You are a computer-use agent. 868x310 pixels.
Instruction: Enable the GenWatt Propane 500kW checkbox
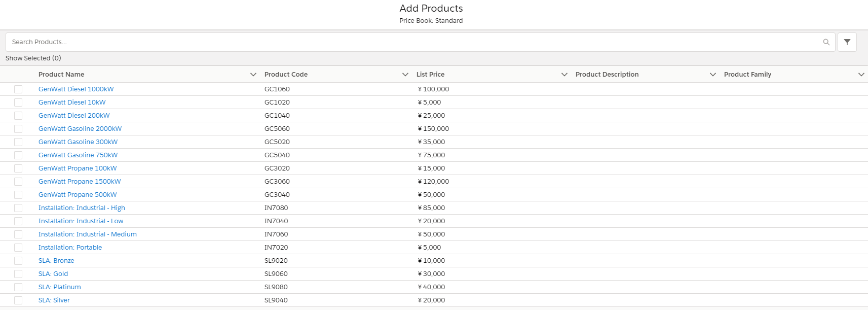[18, 195]
